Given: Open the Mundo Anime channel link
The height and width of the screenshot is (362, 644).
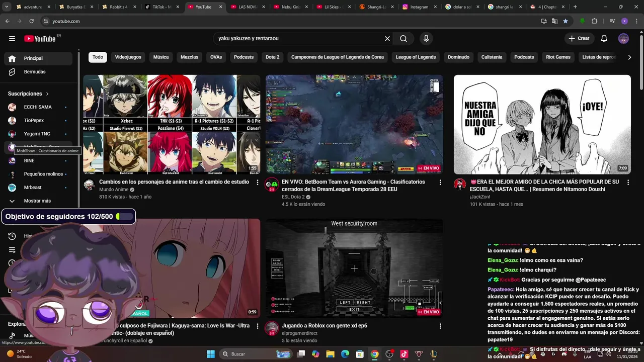Looking at the screenshot, I should [114, 190].
